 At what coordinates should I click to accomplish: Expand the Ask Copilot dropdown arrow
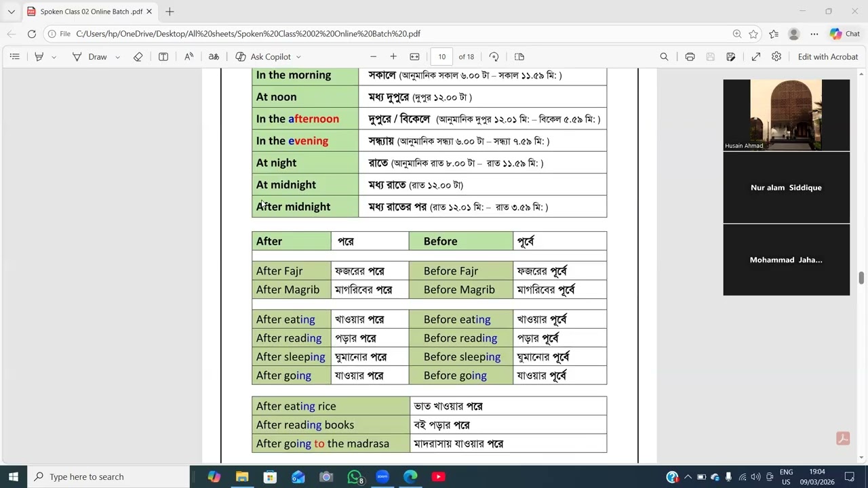coord(298,57)
